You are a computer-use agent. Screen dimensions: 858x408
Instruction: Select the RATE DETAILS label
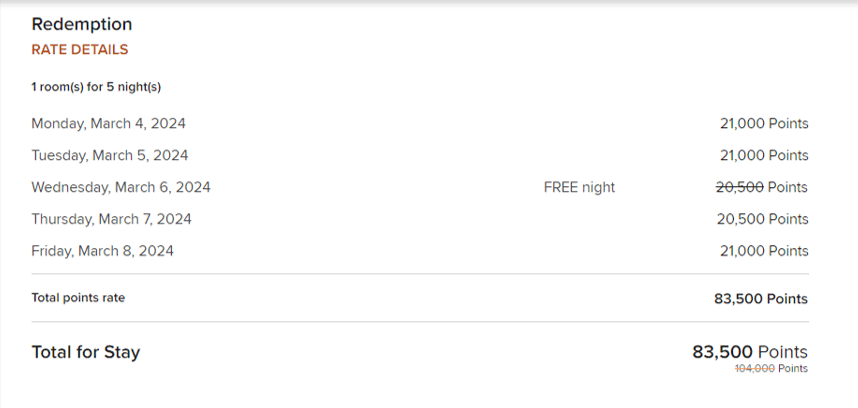[80, 50]
